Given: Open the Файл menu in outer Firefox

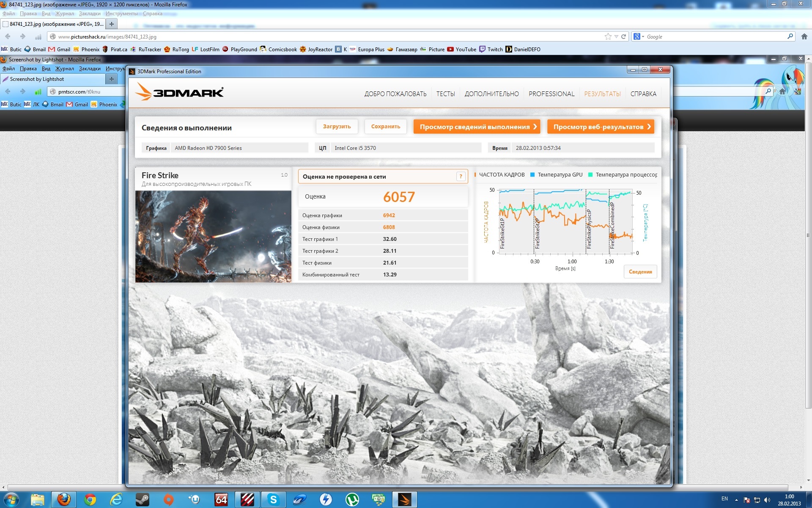Looking at the screenshot, I should [x=8, y=14].
